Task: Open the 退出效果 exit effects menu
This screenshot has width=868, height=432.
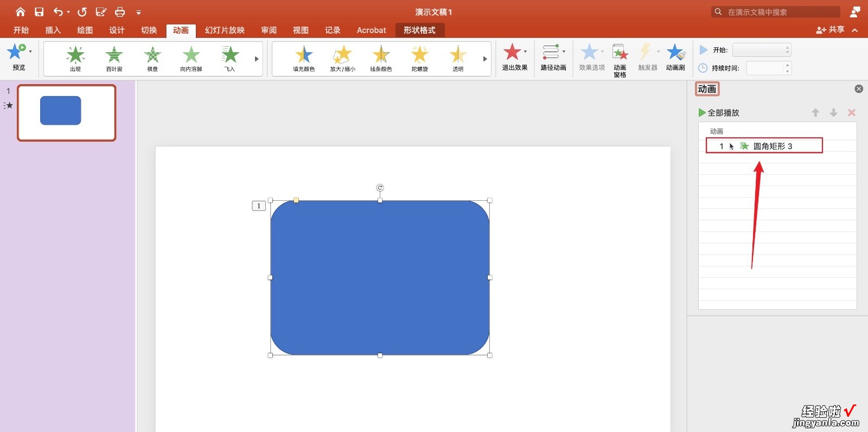Action: [x=514, y=58]
